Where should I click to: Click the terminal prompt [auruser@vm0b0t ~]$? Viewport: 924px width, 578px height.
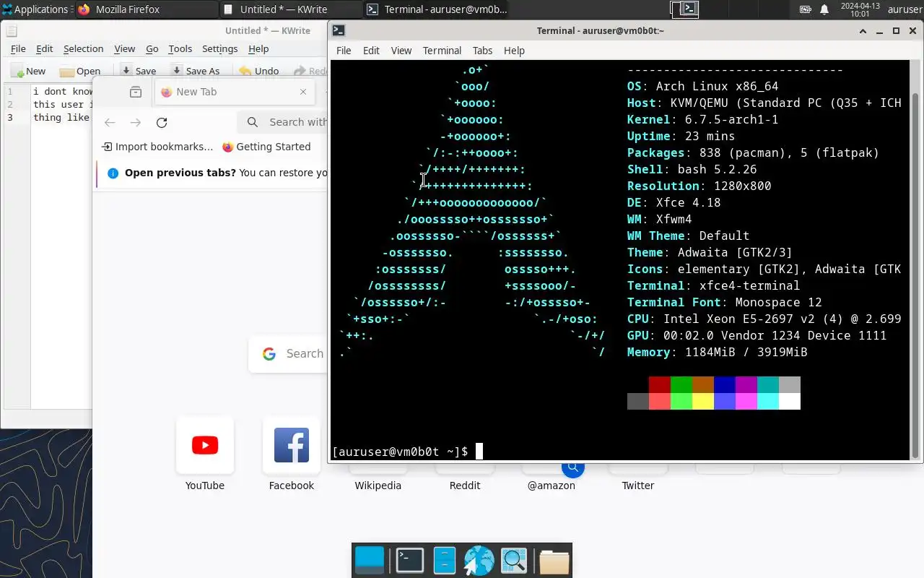[400, 452]
